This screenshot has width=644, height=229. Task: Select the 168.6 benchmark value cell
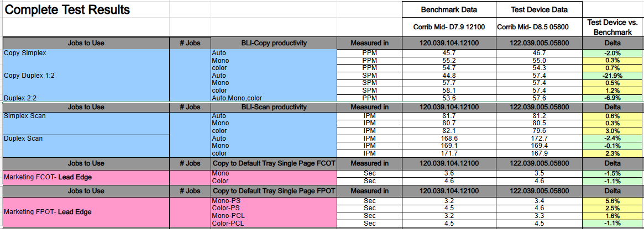[449, 139]
